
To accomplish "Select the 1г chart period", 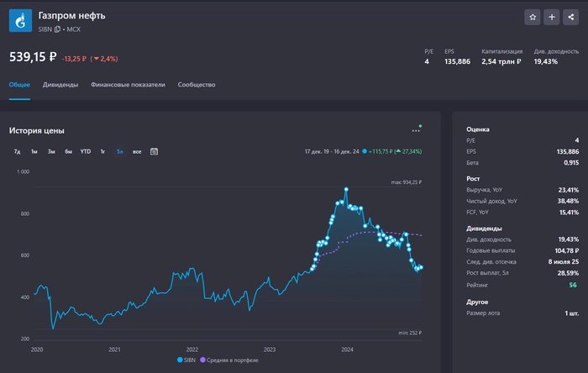I will (102, 151).
